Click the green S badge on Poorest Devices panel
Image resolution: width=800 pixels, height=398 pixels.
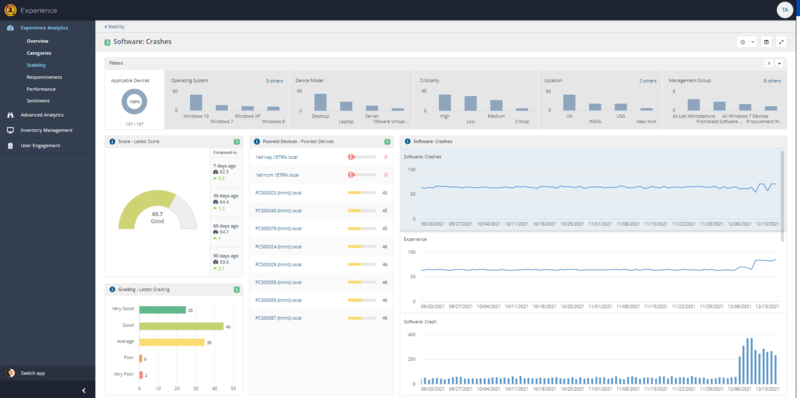click(x=387, y=141)
